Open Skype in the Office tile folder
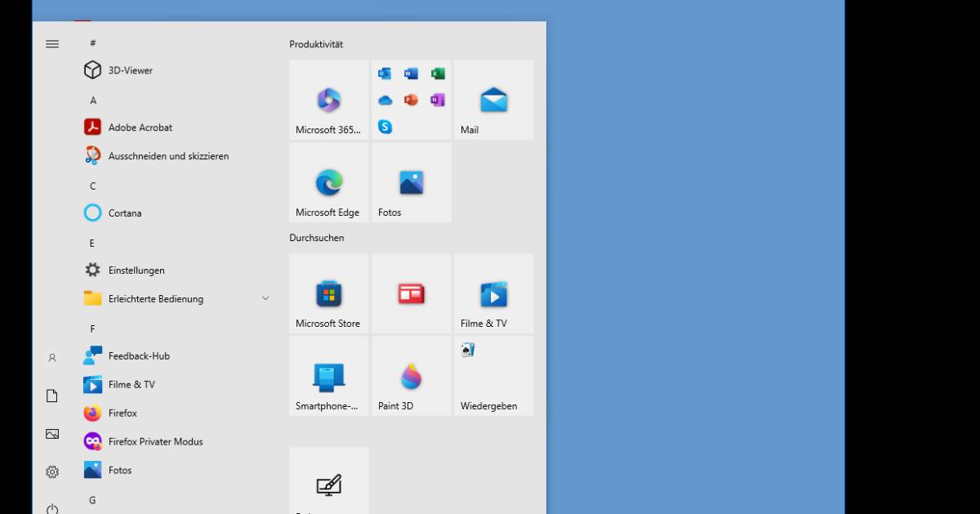The width and height of the screenshot is (980, 514). click(x=385, y=127)
